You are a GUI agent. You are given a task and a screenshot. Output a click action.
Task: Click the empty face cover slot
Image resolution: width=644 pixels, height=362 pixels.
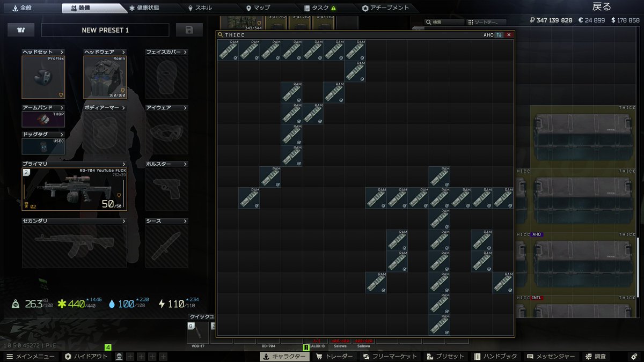click(167, 77)
